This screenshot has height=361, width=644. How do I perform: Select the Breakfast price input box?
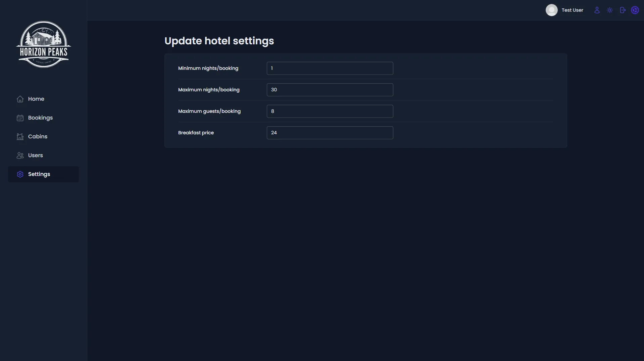330,133
